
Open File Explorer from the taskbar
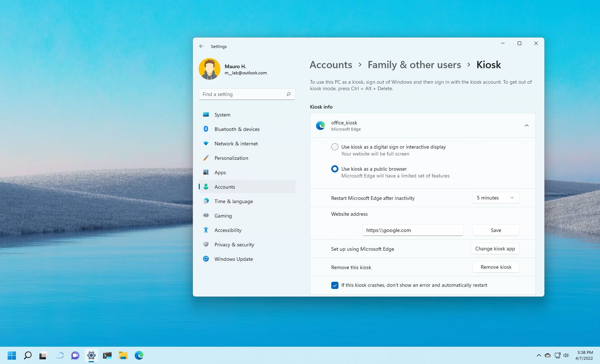pyautogui.click(x=123, y=355)
